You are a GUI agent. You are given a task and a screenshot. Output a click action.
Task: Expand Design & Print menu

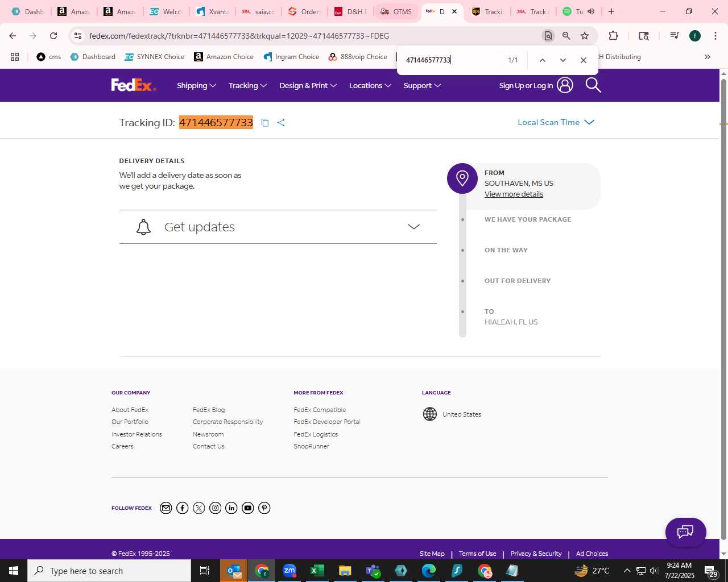[308, 85]
